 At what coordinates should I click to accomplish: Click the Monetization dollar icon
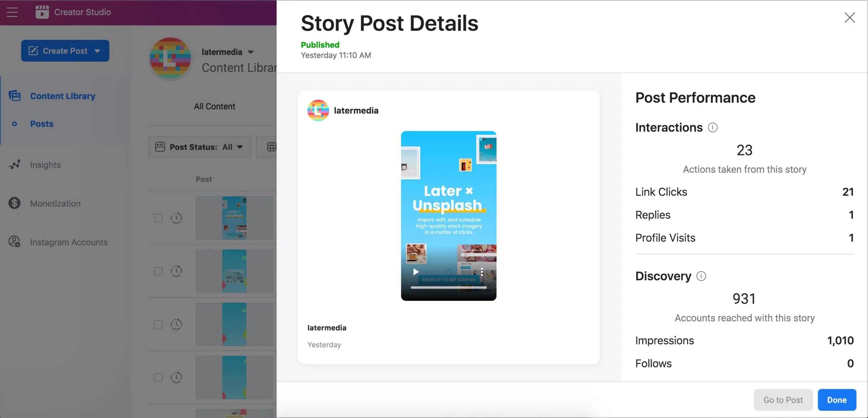pyautogui.click(x=15, y=203)
